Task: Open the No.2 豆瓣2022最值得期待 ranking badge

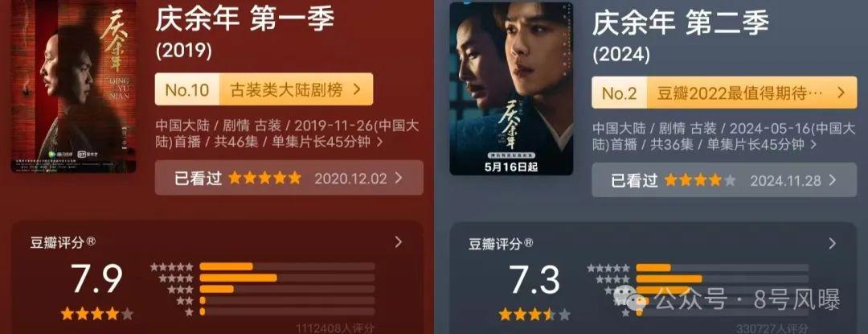Action: (720, 93)
